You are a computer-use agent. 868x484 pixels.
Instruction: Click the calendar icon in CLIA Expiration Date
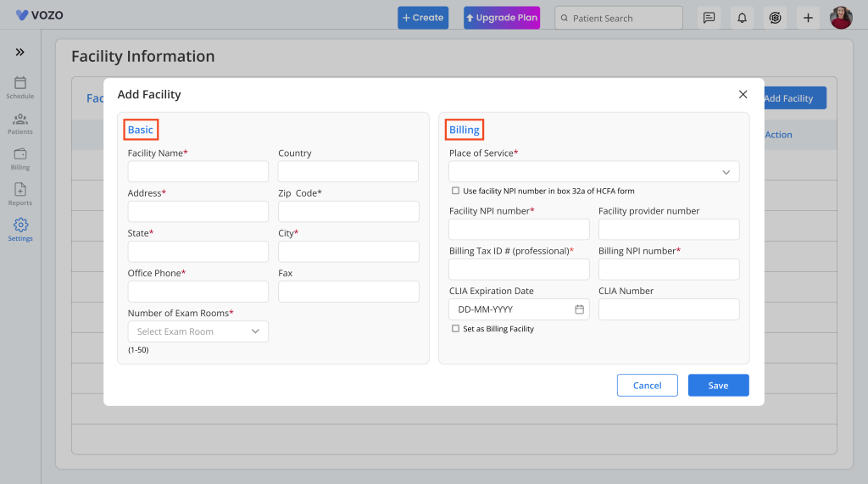[x=580, y=309]
